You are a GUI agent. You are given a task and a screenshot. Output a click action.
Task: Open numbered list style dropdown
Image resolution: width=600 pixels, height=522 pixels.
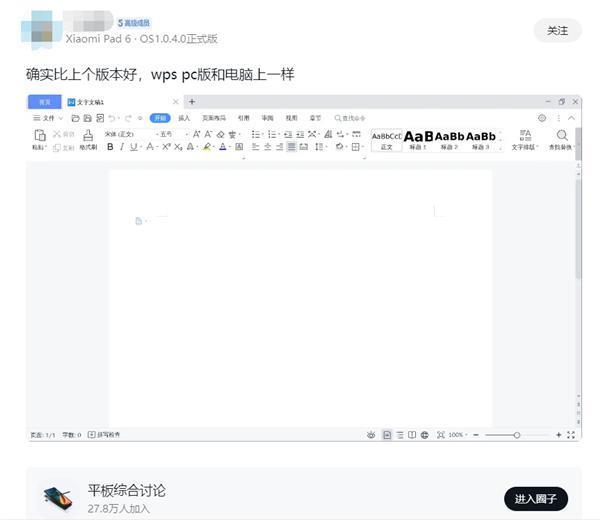click(x=279, y=135)
